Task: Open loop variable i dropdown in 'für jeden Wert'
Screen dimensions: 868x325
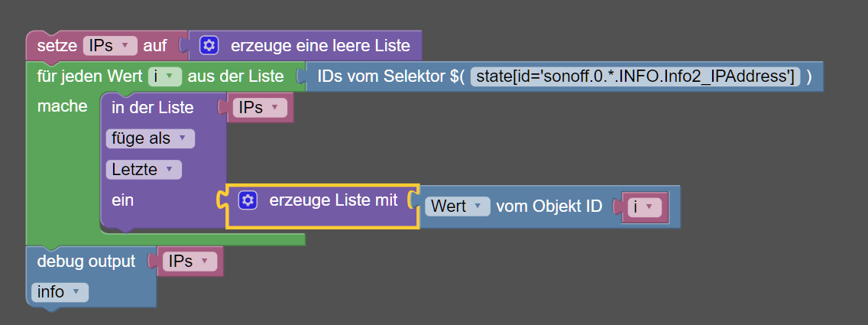Action: coord(164,76)
